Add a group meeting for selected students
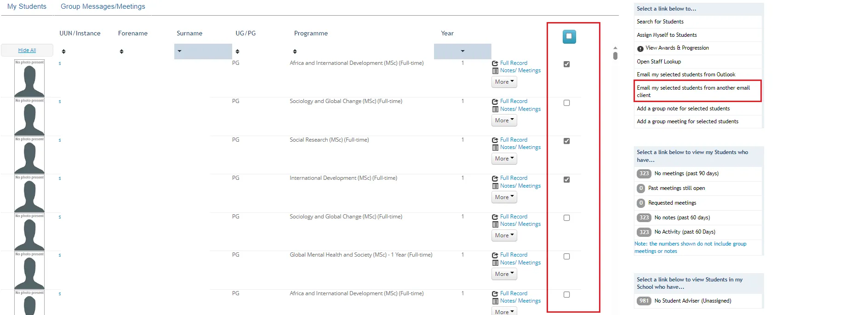This screenshot has width=868, height=315. click(687, 121)
